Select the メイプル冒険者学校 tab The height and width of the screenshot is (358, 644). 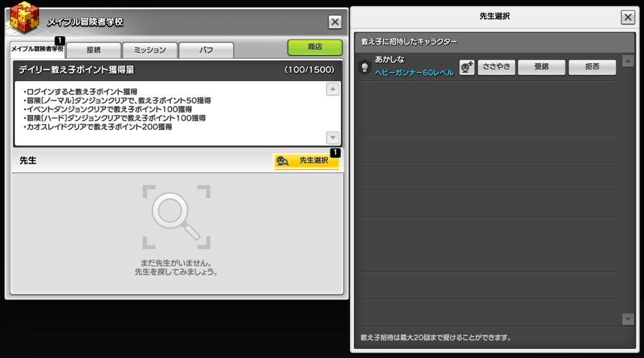37,49
